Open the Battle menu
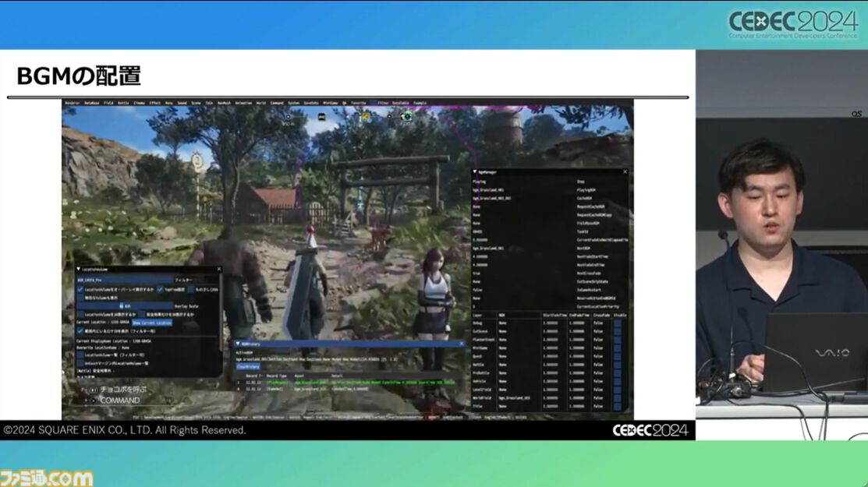868x487 pixels. point(123,103)
